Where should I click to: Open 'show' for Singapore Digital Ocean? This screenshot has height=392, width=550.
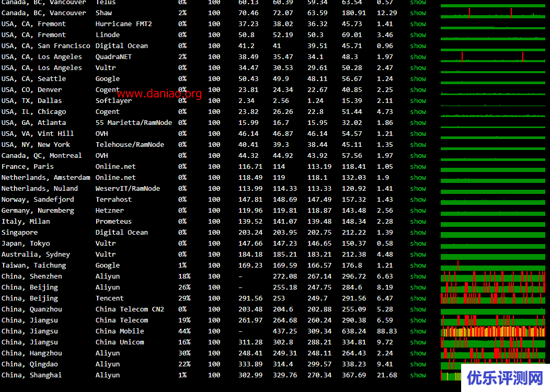tap(418, 233)
